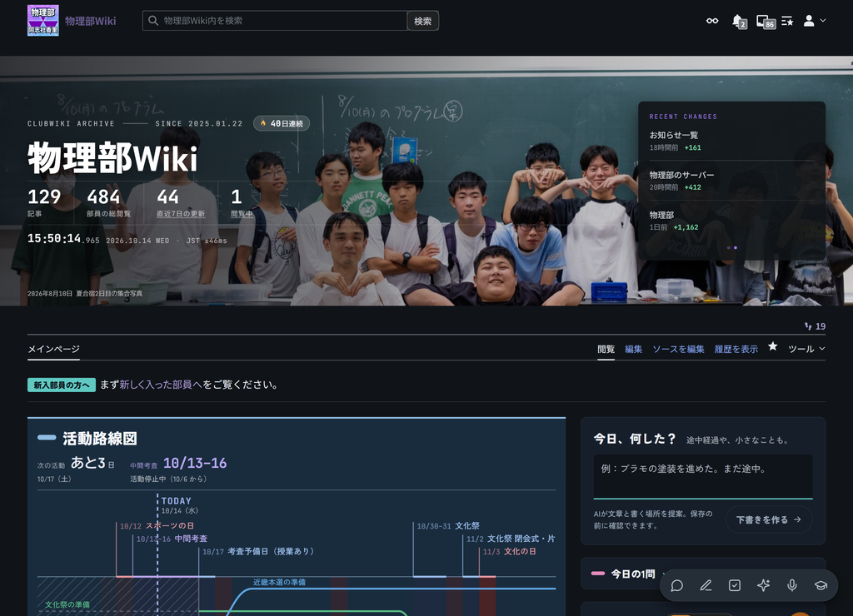The height and width of the screenshot is (616, 853).
Task: Click the search magnifier icon
Action: coord(153,21)
